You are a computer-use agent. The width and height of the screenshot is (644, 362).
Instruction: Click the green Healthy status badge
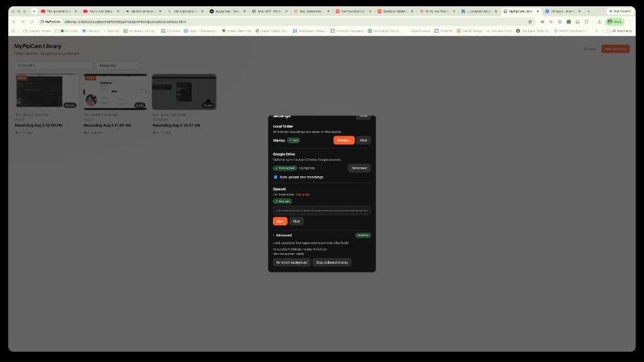pyautogui.click(x=363, y=235)
